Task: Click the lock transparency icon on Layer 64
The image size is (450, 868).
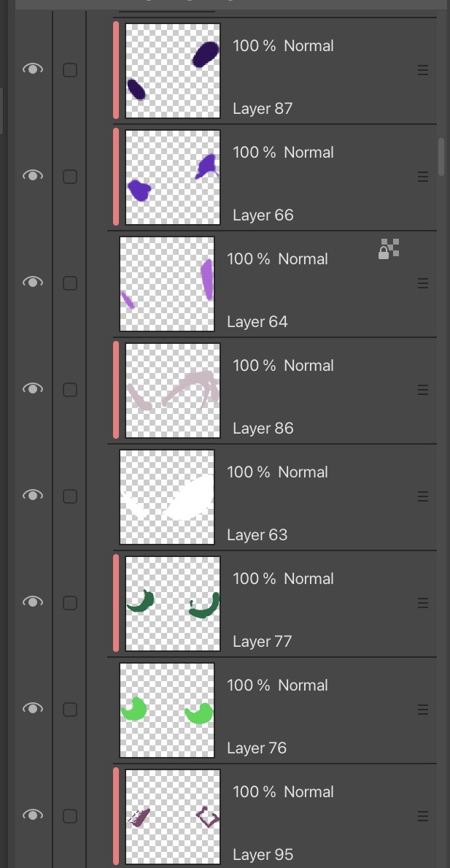Action: click(x=389, y=249)
